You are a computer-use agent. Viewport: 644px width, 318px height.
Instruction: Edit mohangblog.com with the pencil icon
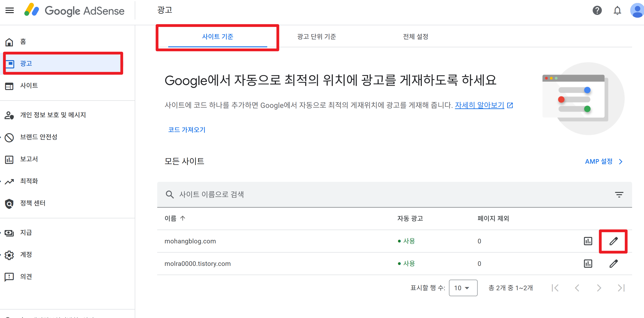[x=613, y=241]
